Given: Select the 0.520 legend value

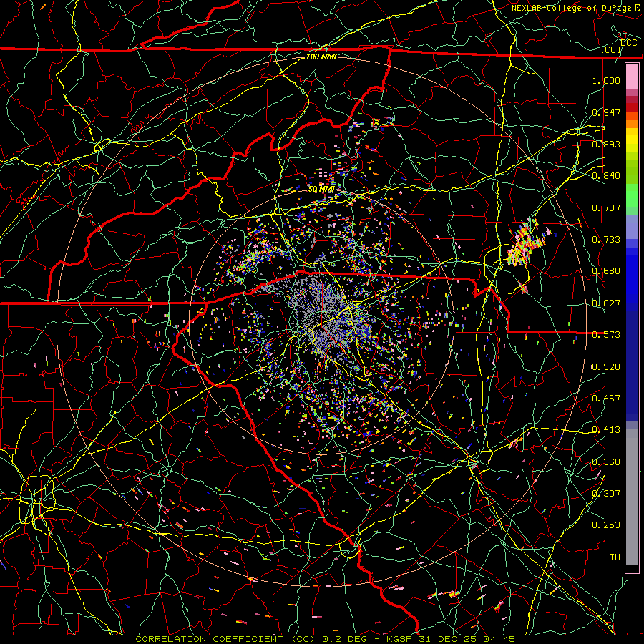Looking at the screenshot, I should 606,367.
